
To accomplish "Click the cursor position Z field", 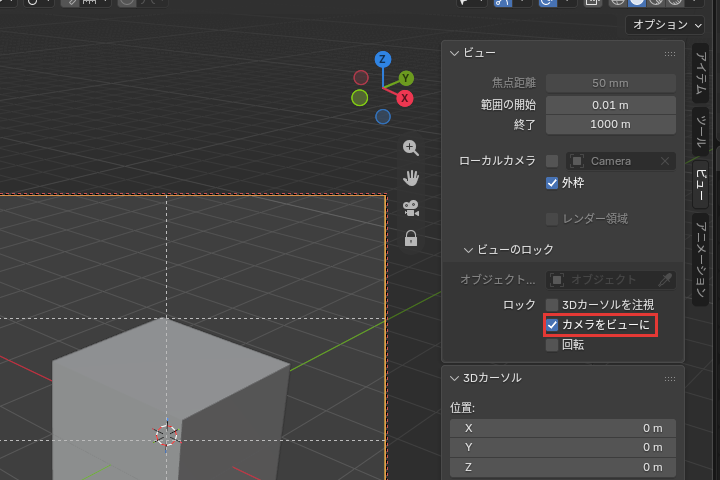I will coord(562,467).
